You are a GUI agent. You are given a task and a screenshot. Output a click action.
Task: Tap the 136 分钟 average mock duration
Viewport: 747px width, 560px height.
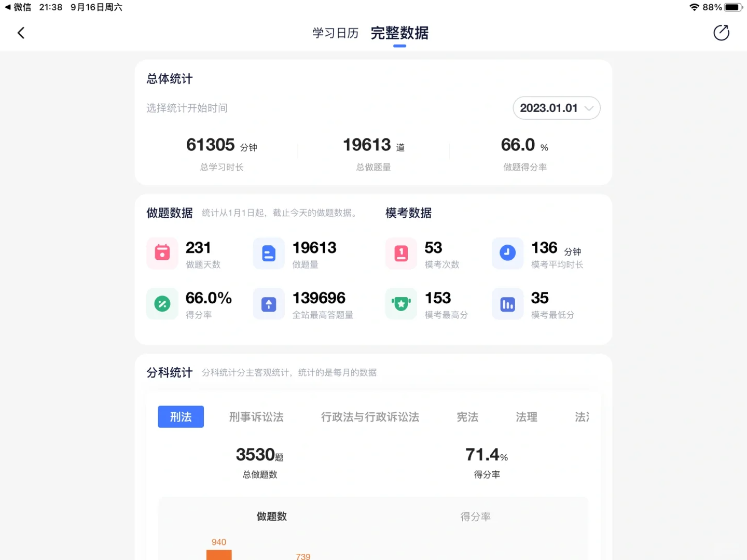pyautogui.click(x=556, y=248)
